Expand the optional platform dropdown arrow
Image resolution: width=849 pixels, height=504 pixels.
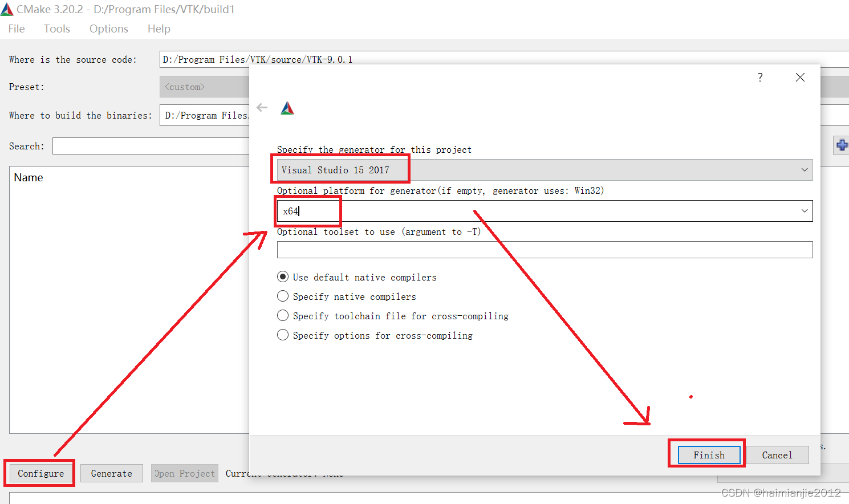coord(805,211)
